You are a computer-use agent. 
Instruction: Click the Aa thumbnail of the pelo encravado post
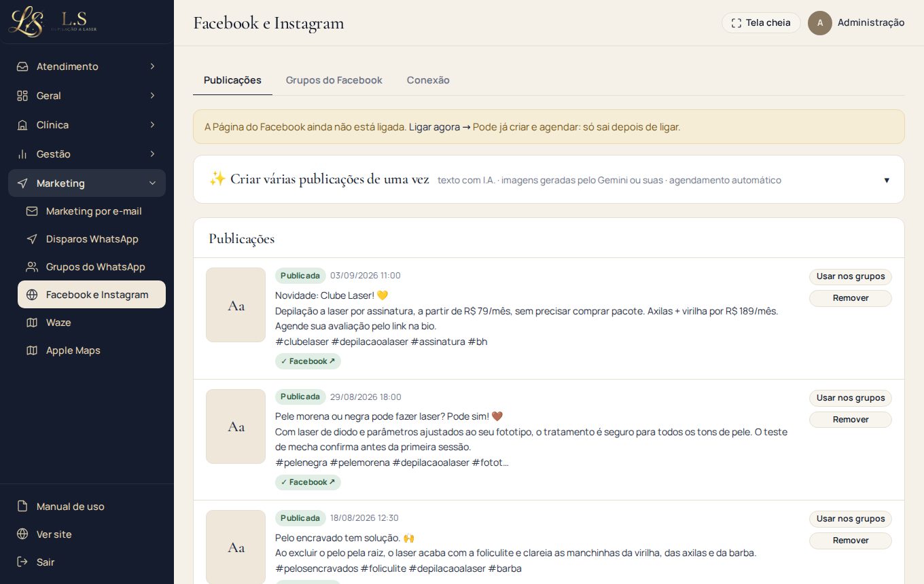(x=236, y=547)
